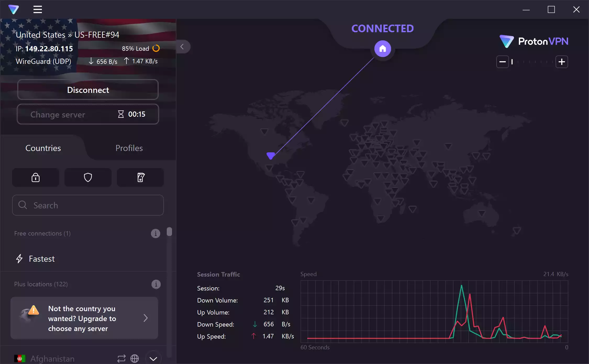589x364 pixels.
Task: Click the home pin on the map
Action: 383,48
